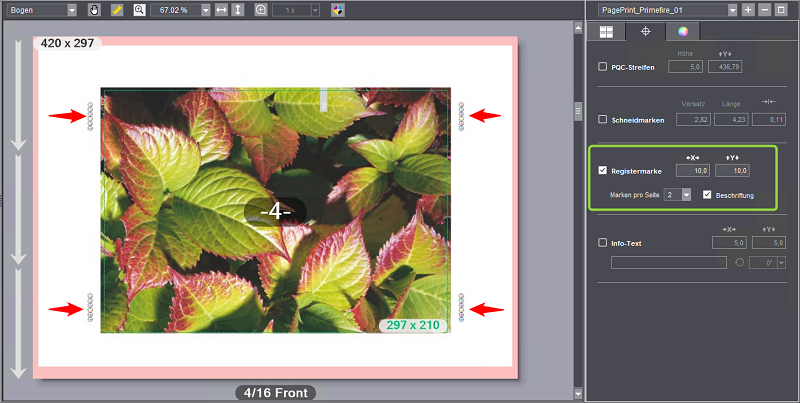Click the preview vertical scrollbar thumb
Viewport: 800px width, 403px height.
click(578, 111)
